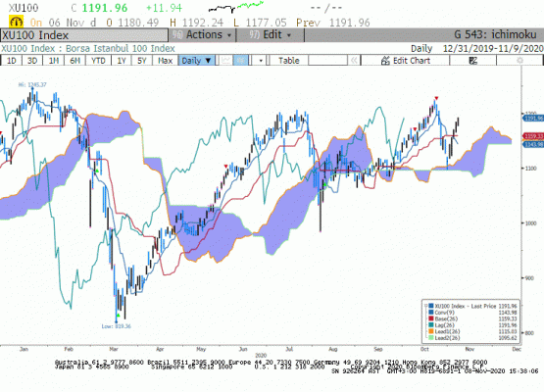This screenshot has height=392, width=544.
Task: Select the candlestick chart style icon
Action: pyautogui.click(x=241, y=61)
